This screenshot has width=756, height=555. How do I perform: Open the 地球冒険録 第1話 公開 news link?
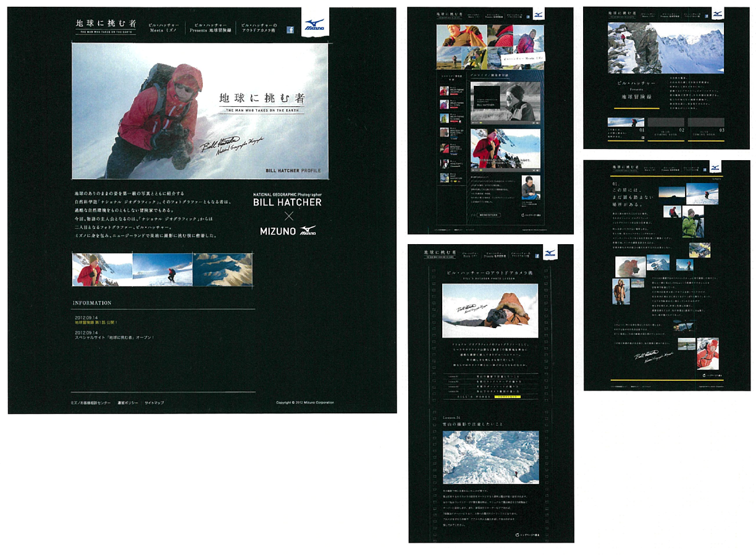coord(96,322)
